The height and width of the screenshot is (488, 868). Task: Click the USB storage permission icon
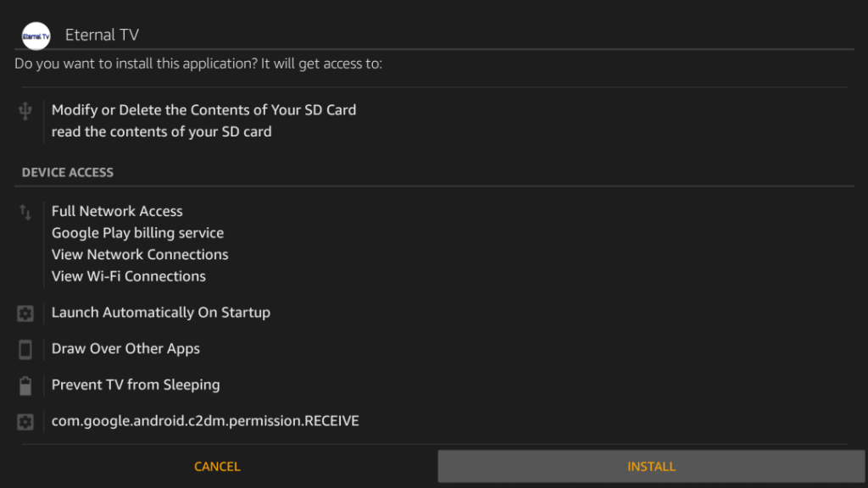(25, 111)
